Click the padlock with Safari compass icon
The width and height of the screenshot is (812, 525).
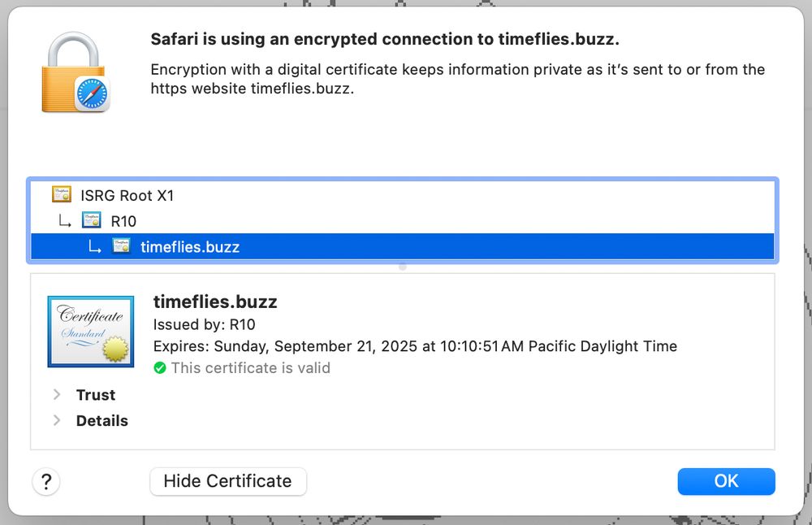[76, 72]
